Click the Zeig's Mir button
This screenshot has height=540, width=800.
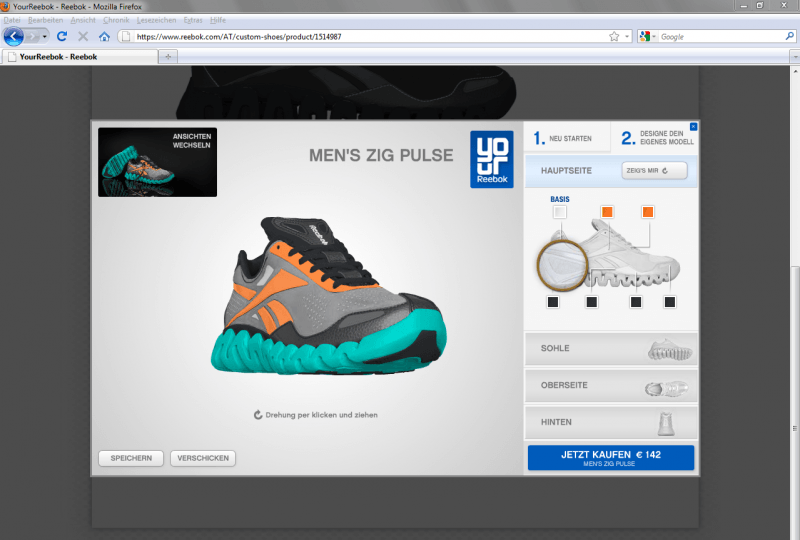pos(654,170)
